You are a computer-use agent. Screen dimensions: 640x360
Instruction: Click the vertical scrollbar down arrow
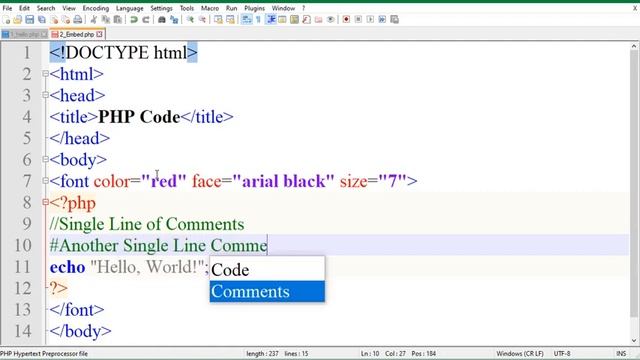634,340
